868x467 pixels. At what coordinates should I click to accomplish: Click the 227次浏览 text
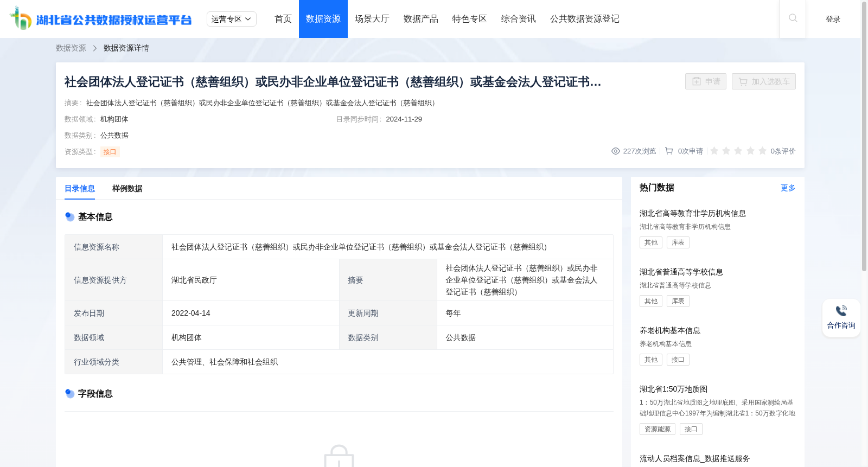(x=640, y=151)
